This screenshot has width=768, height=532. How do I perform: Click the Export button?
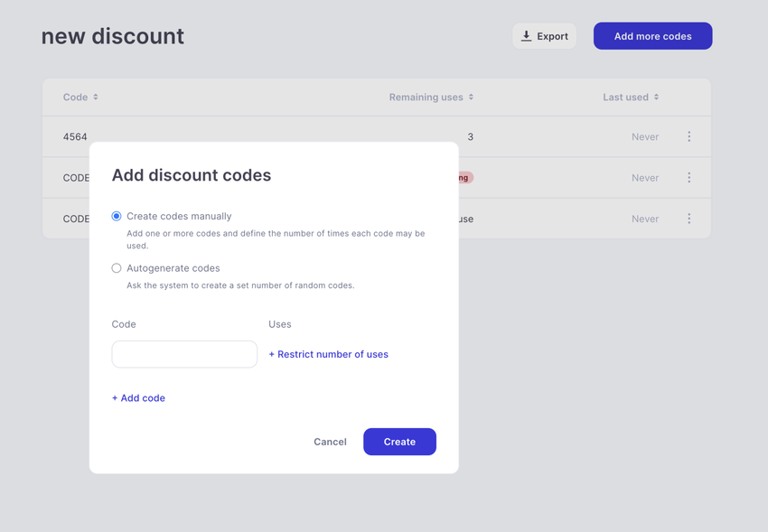[544, 36]
